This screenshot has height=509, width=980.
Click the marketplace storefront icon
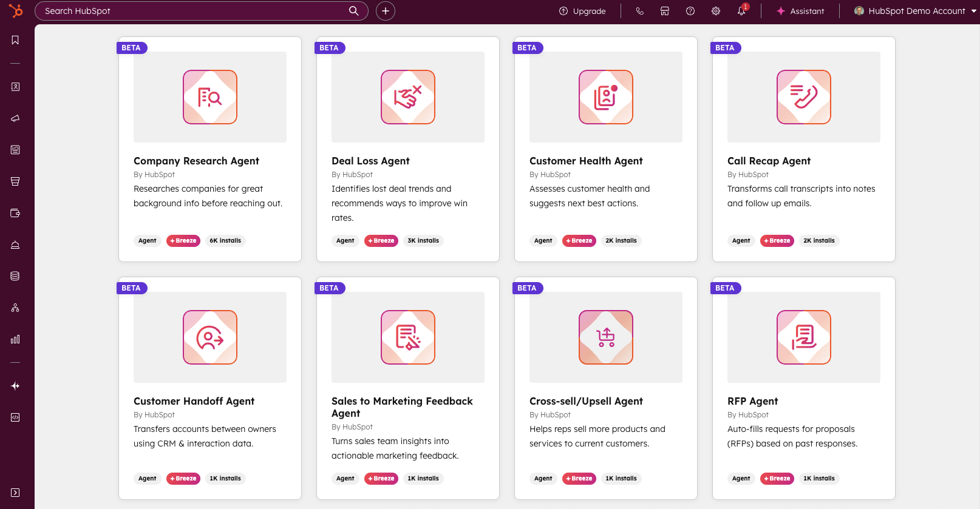pyautogui.click(x=665, y=11)
